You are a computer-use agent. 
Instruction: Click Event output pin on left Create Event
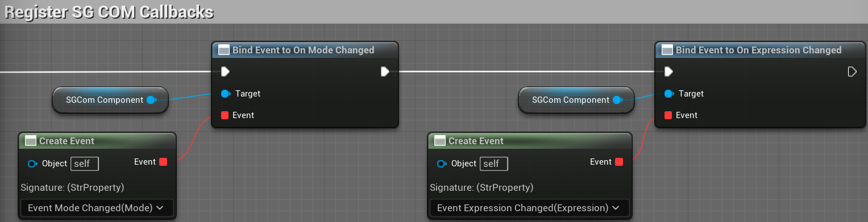163,162
